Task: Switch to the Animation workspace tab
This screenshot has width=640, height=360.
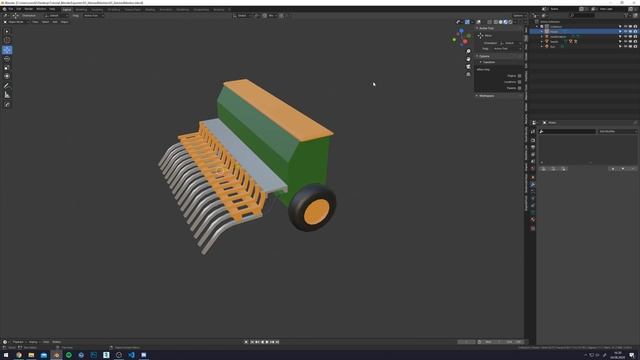Action: pyautogui.click(x=166, y=9)
